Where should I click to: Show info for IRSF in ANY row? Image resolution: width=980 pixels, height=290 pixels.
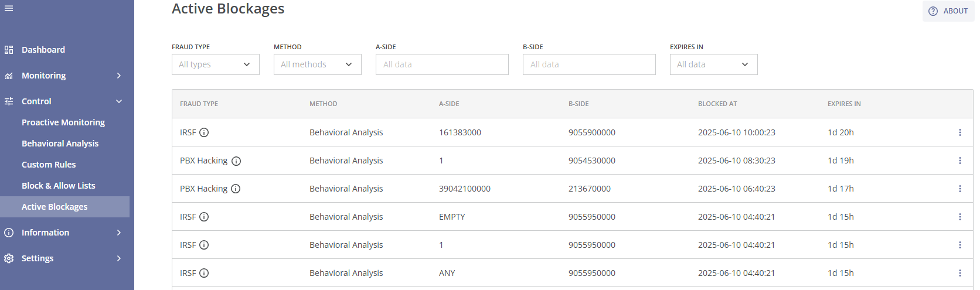point(204,273)
